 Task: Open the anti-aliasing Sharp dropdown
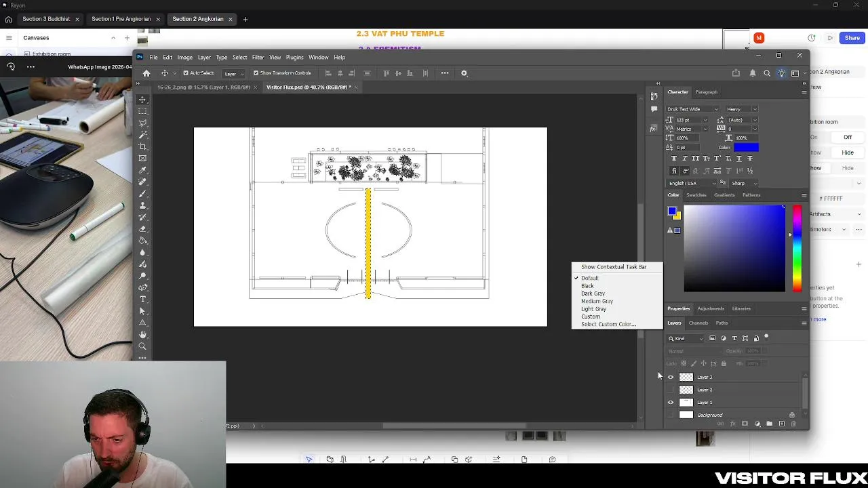tap(744, 183)
